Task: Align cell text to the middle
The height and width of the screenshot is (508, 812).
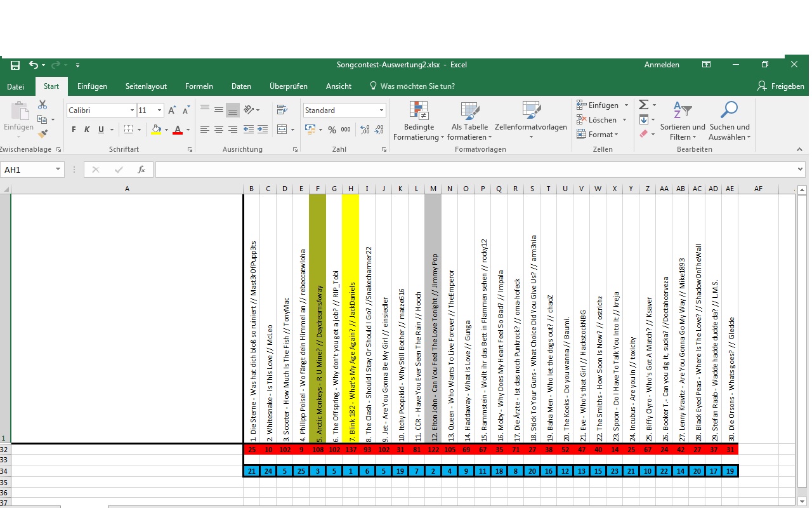Action: click(219, 110)
